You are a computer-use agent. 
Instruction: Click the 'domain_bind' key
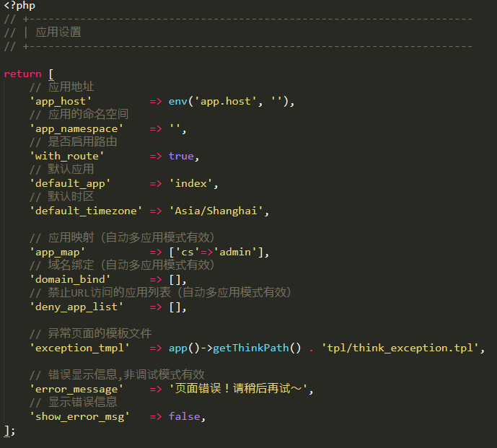click(x=70, y=280)
